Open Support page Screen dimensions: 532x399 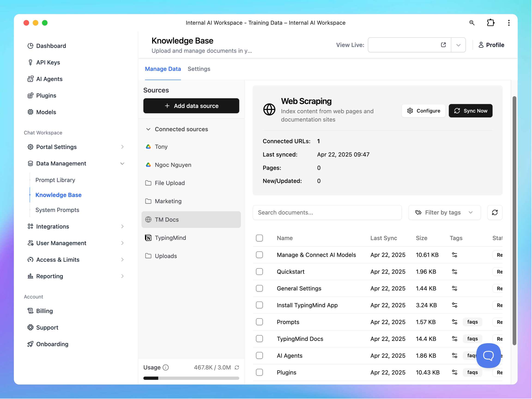pos(43,328)
